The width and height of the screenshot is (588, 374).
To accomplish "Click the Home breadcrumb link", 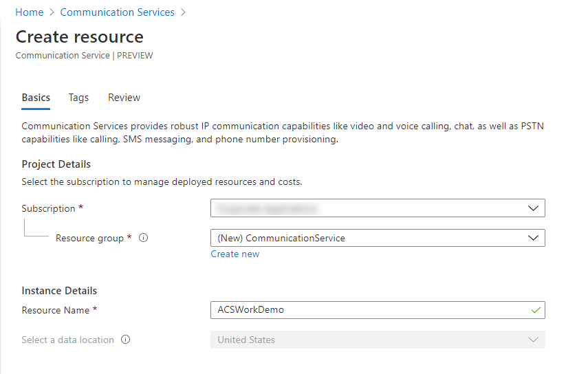I will click(x=29, y=12).
